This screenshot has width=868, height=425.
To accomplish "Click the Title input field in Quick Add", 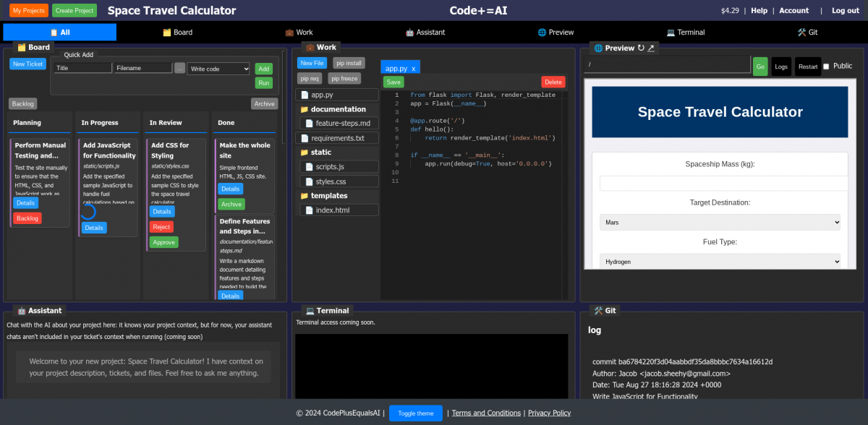I will 82,68.
